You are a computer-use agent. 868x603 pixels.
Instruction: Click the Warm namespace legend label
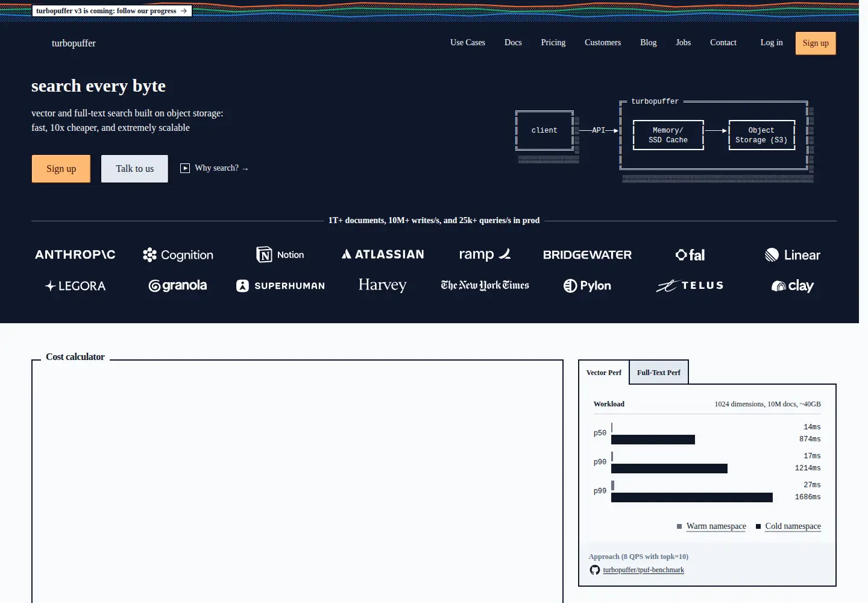click(716, 526)
